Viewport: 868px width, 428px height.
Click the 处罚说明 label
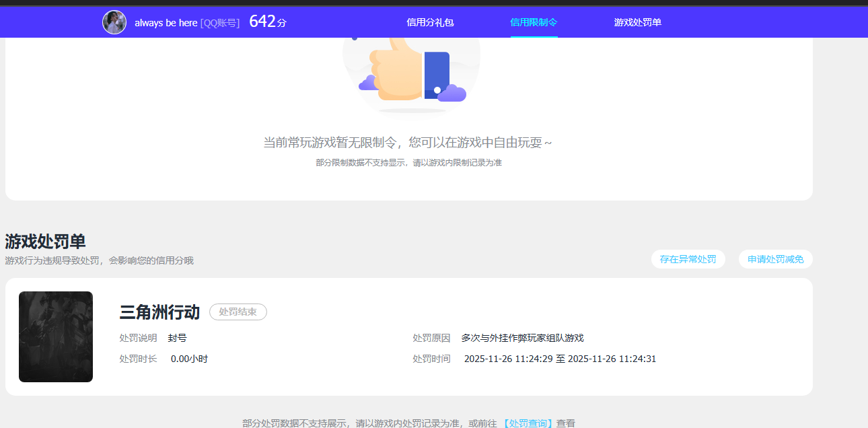138,338
